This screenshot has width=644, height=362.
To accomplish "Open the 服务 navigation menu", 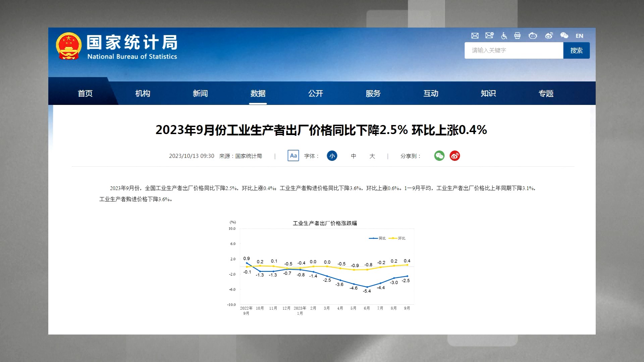I will point(373,94).
